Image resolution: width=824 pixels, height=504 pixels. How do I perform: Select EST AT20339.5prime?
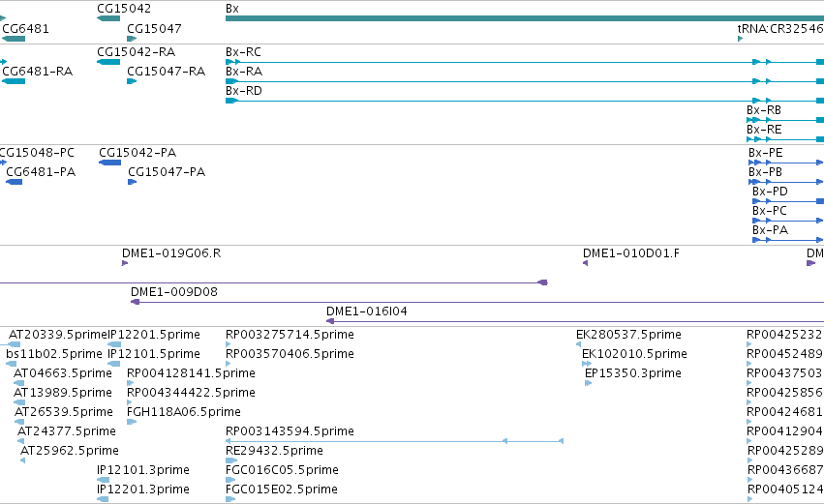point(58,335)
